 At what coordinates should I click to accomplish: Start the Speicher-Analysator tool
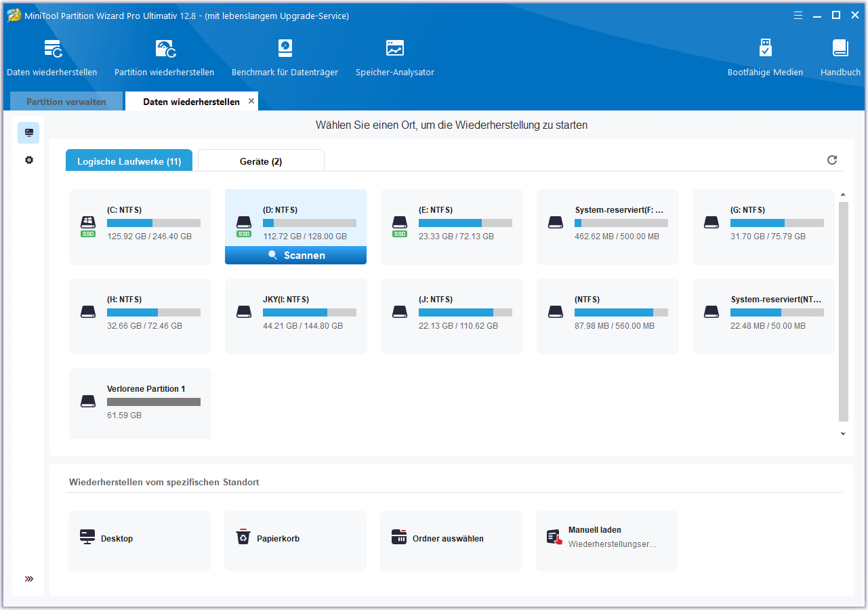[394, 49]
